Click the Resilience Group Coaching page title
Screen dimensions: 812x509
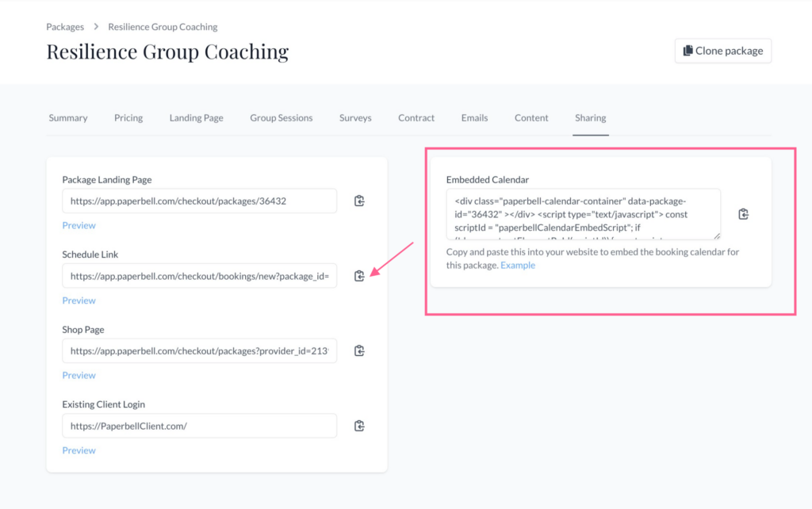(x=167, y=52)
